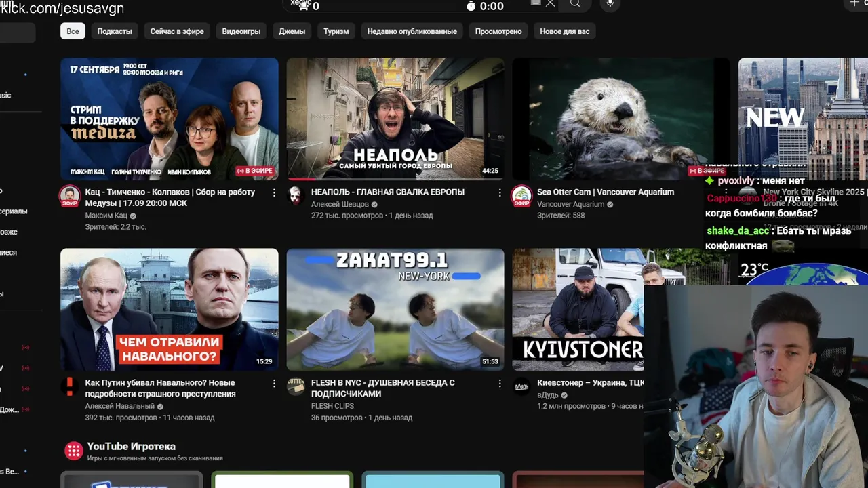Open options menu for НЕАПОЛЬ video
The width and height of the screenshot is (868, 488).
tap(500, 192)
